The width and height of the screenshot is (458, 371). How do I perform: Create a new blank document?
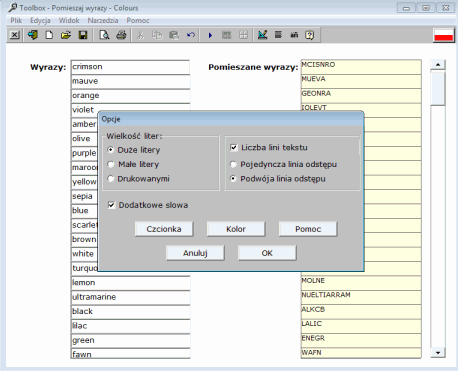pyautogui.click(x=49, y=35)
